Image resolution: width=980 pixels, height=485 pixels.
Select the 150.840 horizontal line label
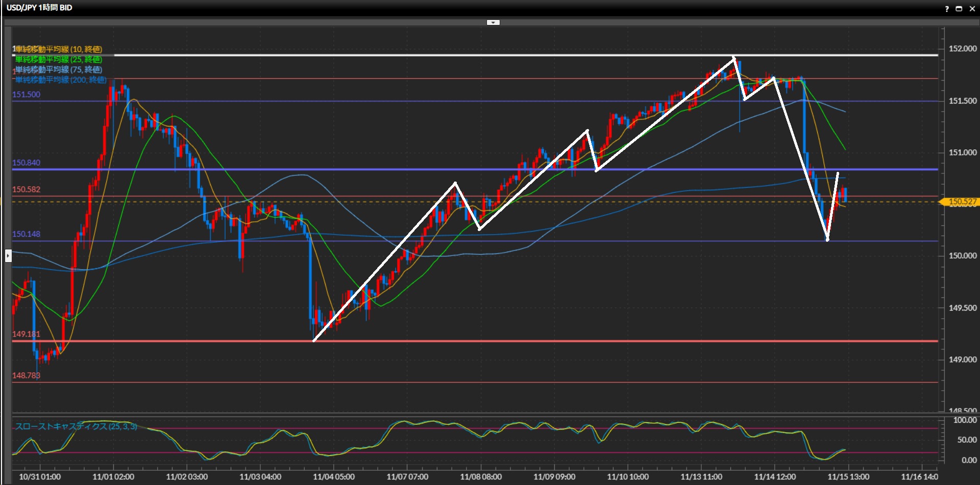pos(26,163)
